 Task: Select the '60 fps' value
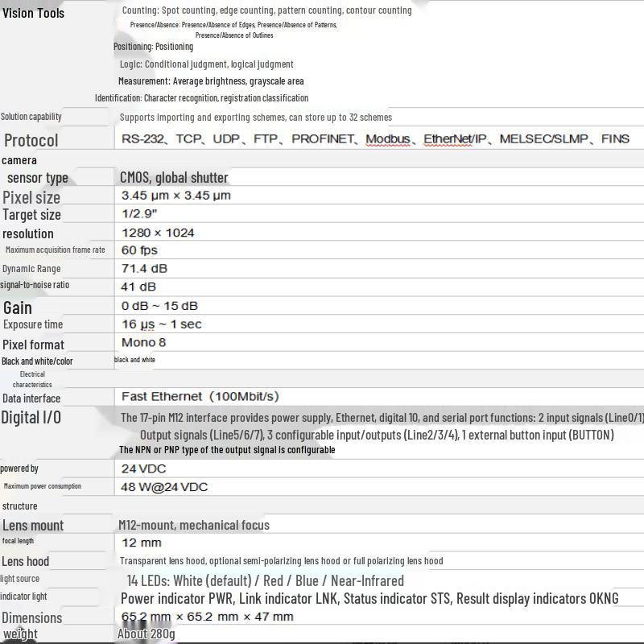coord(139,250)
